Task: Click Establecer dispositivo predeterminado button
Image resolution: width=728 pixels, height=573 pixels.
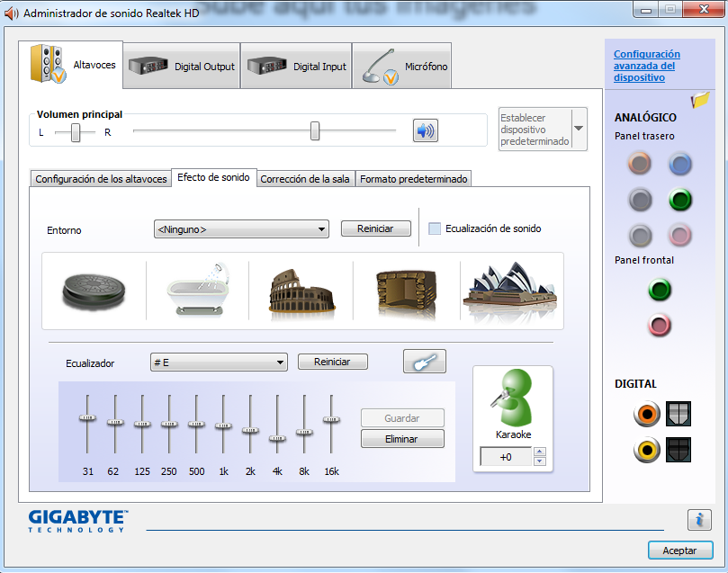Action: coord(535,129)
